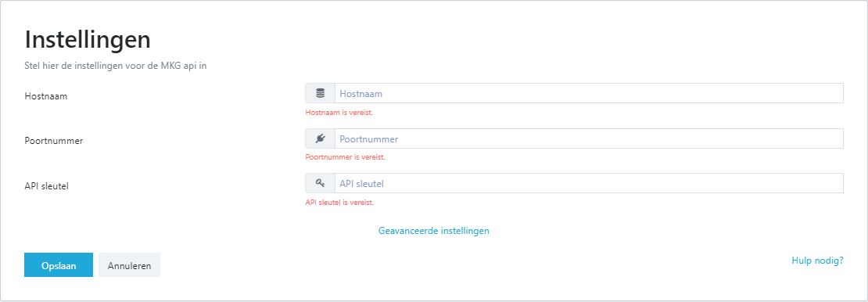This screenshot has width=868, height=302.
Task: Focus the Poortnummer input field
Action: (x=589, y=138)
